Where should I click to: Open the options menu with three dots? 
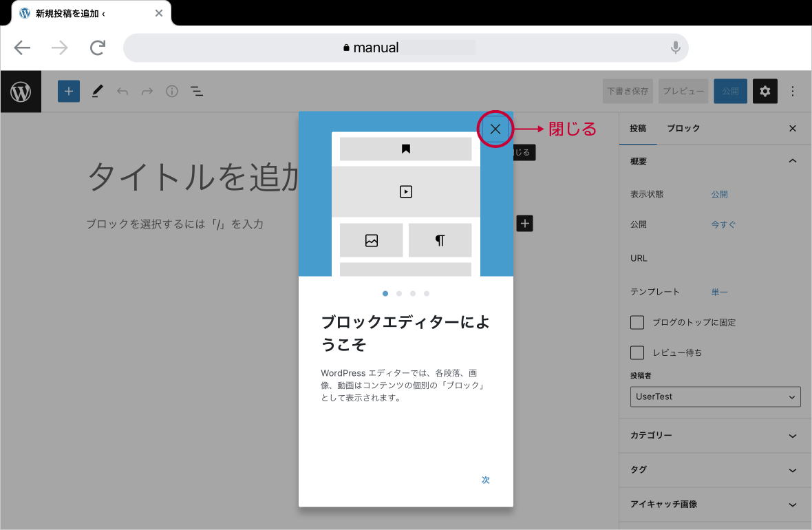[793, 91]
